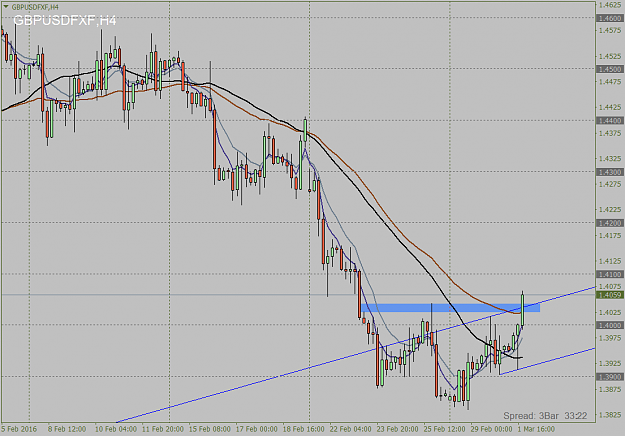Screen dimensions: 625x436
Task: Click the 1.4025 price axis label
Action: point(610,312)
